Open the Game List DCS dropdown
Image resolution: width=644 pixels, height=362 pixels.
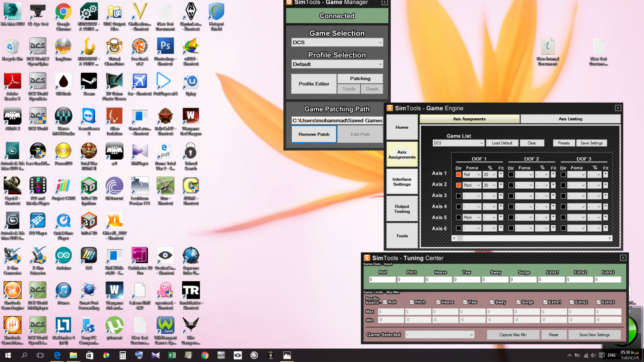458,143
